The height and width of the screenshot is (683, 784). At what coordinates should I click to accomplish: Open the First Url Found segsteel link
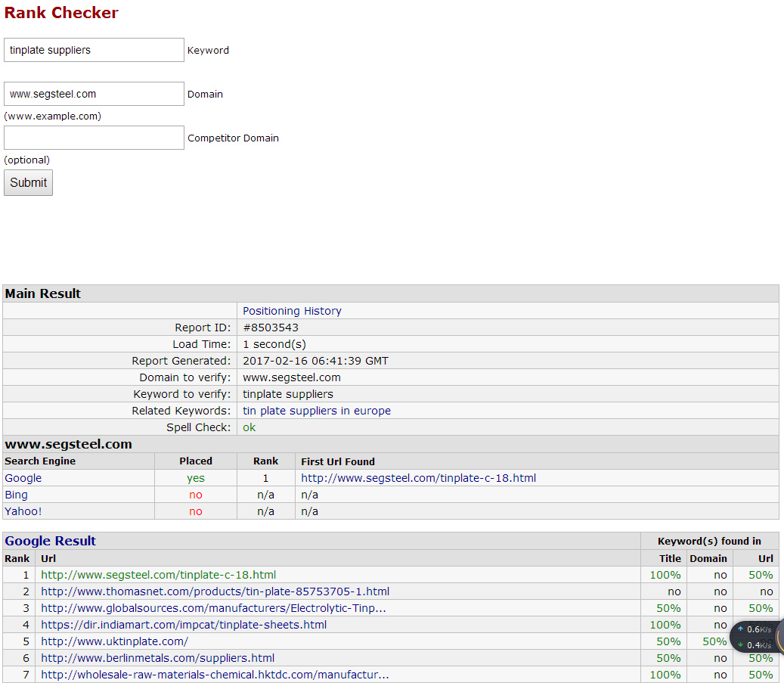click(x=418, y=478)
